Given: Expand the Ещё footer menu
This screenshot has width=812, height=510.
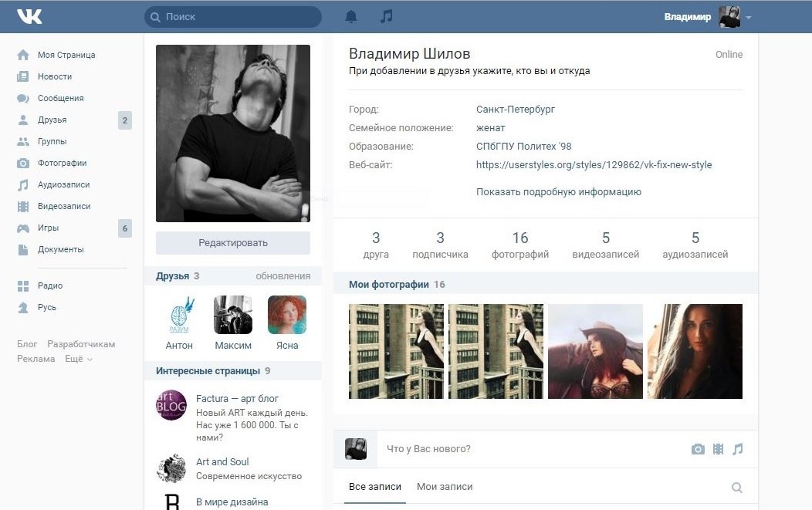Looking at the screenshot, I should (79, 359).
